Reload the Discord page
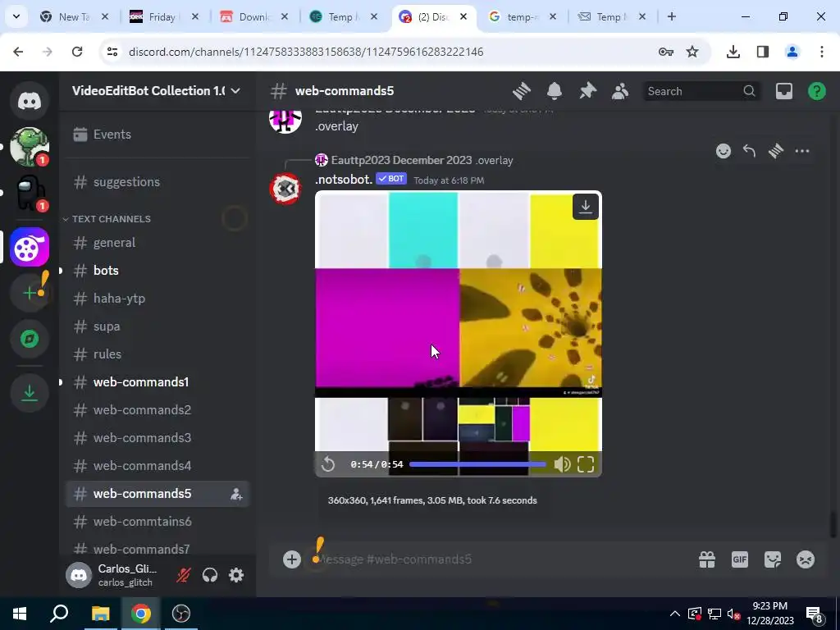 pyautogui.click(x=77, y=52)
